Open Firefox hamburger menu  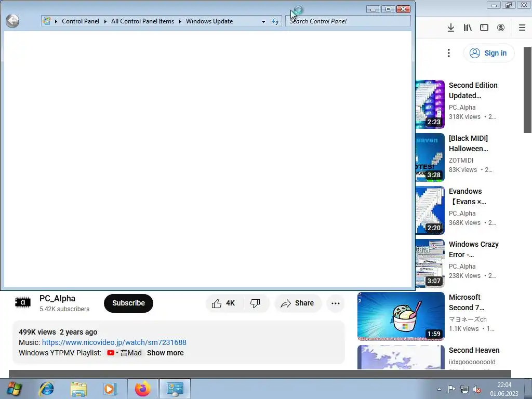point(522,28)
